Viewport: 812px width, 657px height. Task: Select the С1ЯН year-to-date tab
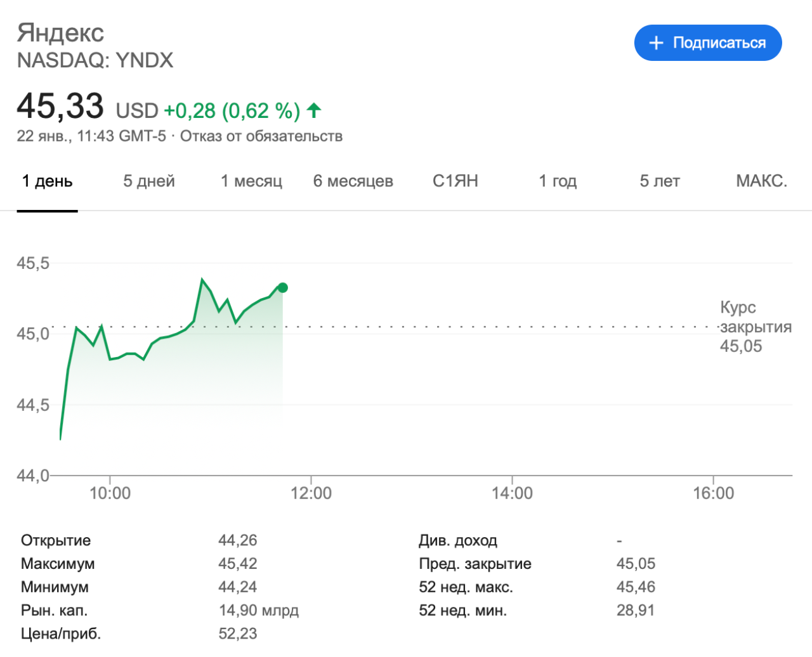[x=455, y=181]
